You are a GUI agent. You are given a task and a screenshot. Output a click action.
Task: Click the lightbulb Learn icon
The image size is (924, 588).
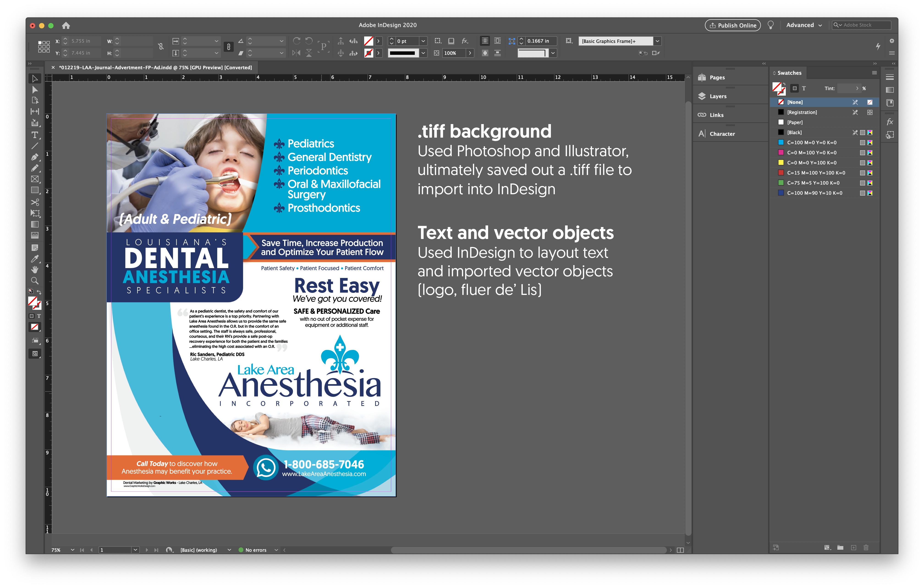pyautogui.click(x=770, y=25)
